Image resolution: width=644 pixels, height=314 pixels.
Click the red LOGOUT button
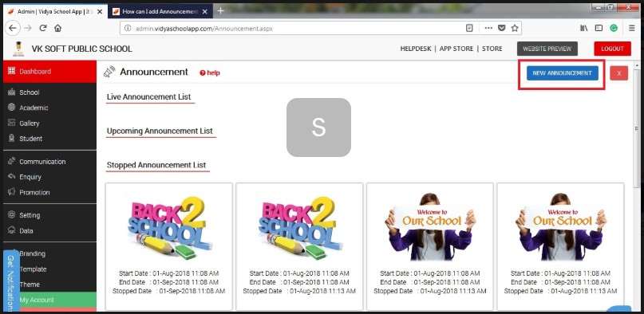(612, 49)
